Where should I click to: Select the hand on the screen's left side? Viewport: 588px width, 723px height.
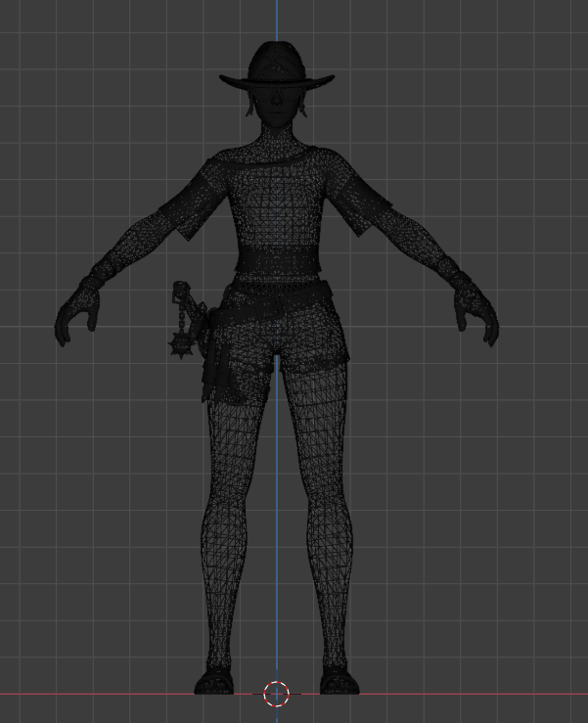[75, 317]
